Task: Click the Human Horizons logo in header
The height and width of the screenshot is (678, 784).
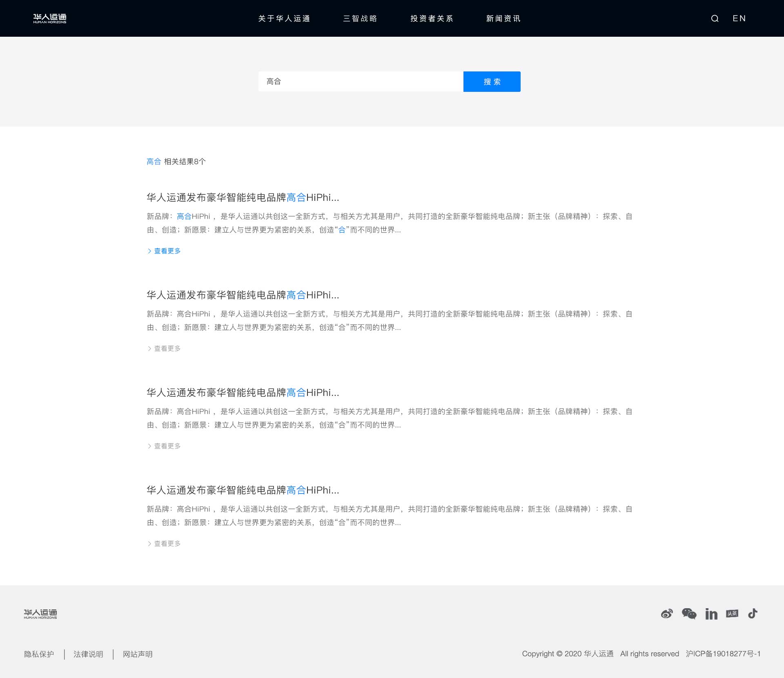Action: pos(50,18)
